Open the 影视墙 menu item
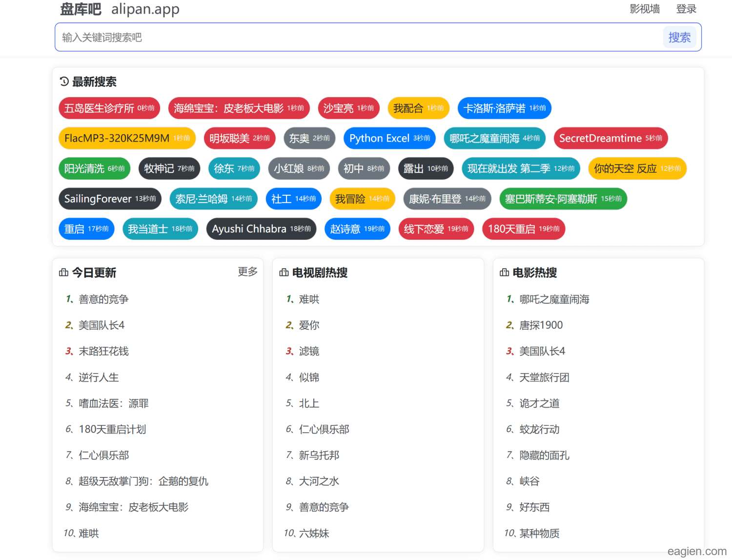 point(644,9)
